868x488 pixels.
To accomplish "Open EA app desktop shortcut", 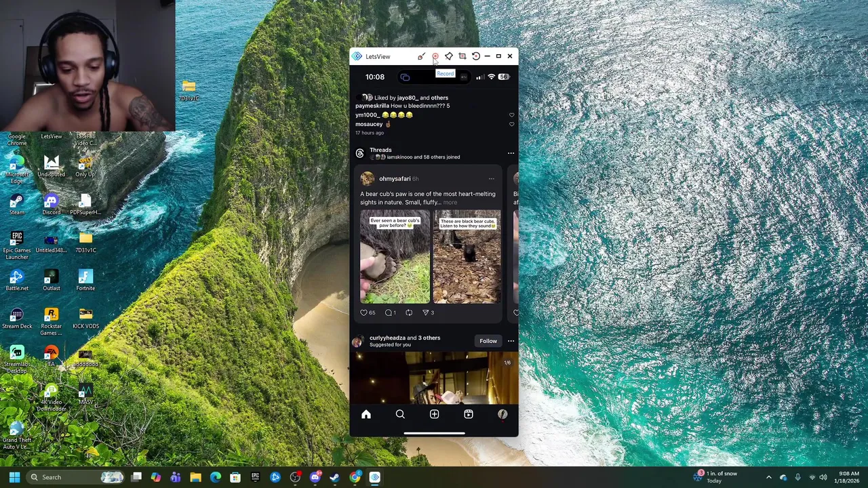I will [51, 355].
